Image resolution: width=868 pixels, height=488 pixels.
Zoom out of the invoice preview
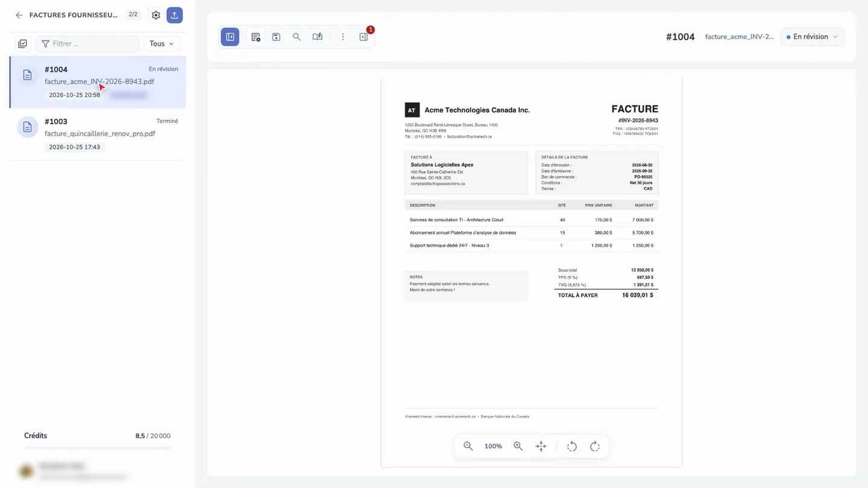point(468,446)
